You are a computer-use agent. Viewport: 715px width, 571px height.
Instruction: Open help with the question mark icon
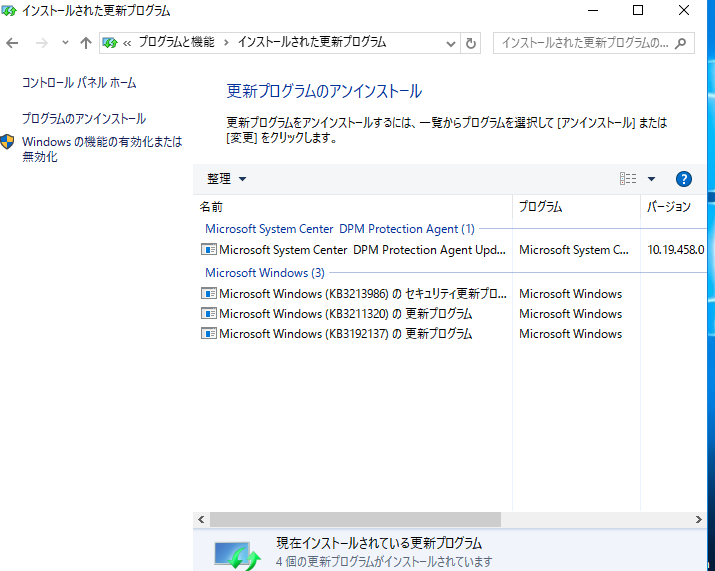(x=684, y=179)
